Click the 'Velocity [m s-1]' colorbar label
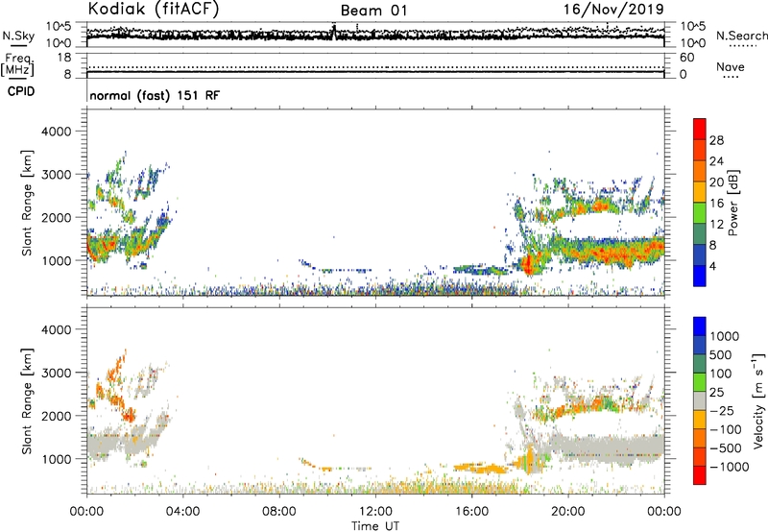 (758, 400)
